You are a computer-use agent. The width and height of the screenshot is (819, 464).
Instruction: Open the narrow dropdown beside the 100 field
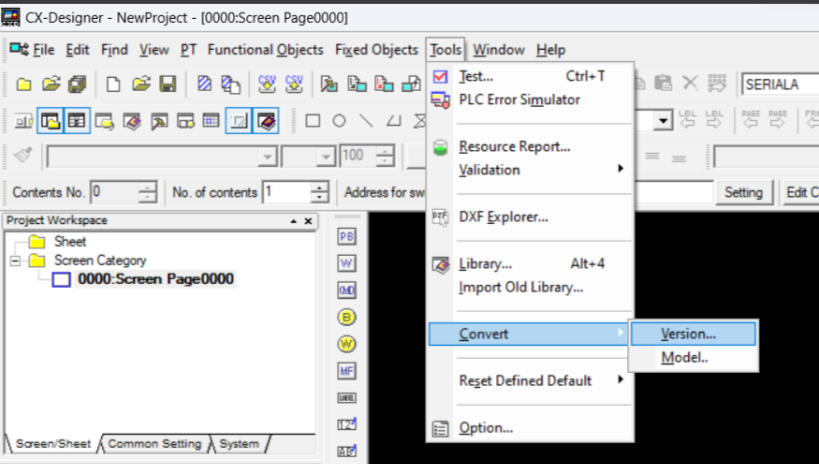(325, 156)
